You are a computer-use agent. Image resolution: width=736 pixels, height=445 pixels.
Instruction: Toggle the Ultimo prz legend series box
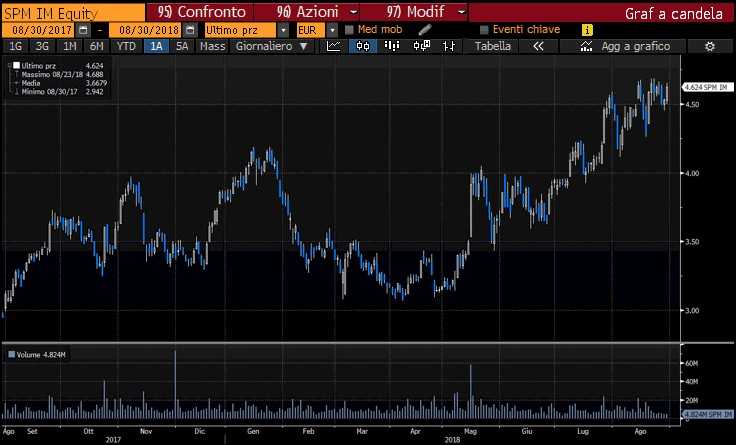[15, 65]
